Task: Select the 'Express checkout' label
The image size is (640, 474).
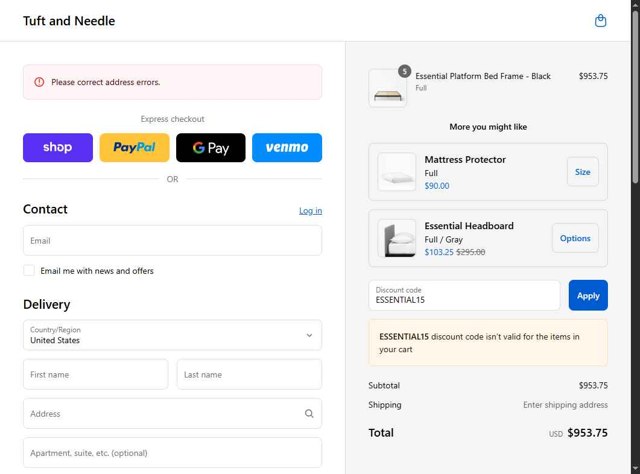Action: coord(172,119)
